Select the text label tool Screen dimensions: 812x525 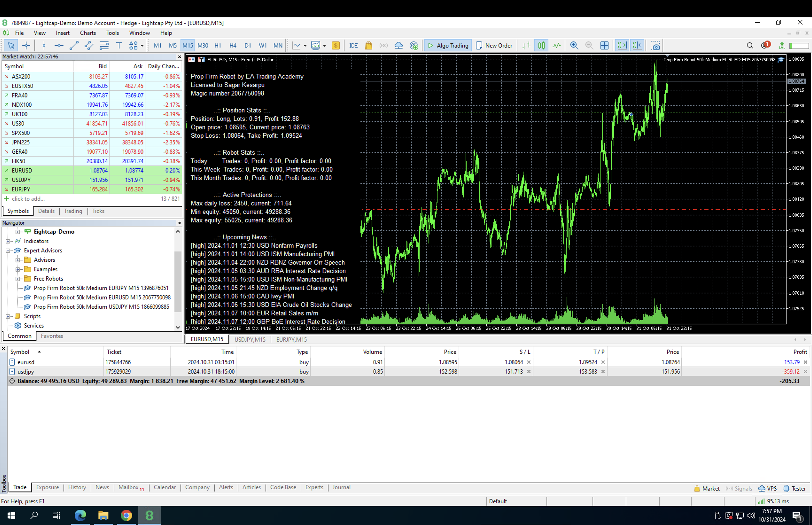tap(119, 45)
